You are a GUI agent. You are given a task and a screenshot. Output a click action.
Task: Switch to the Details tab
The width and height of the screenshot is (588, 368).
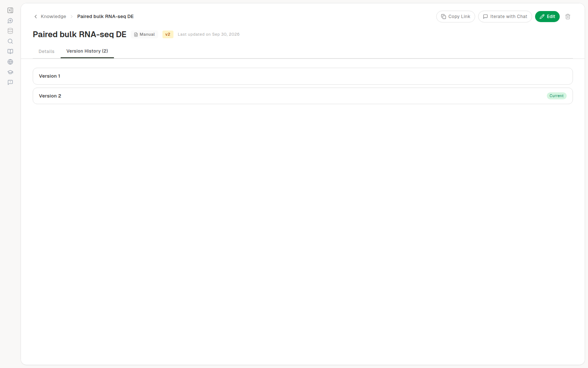click(x=46, y=52)
